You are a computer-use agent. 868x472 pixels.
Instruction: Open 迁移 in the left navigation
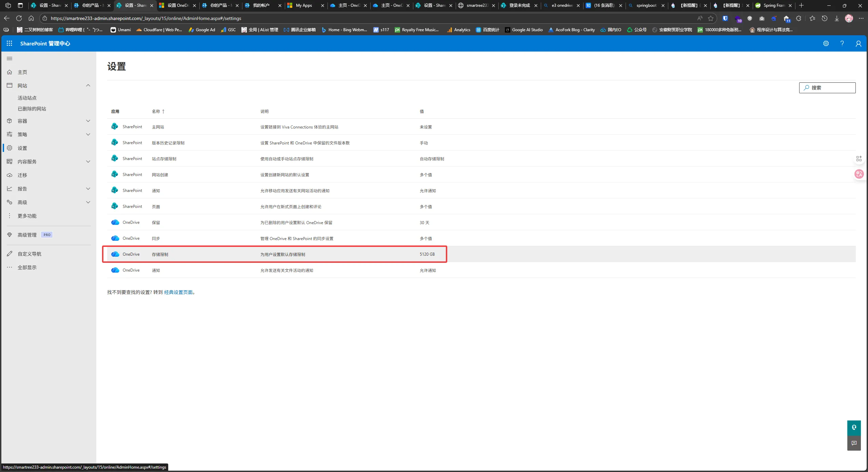coord(22,175)
